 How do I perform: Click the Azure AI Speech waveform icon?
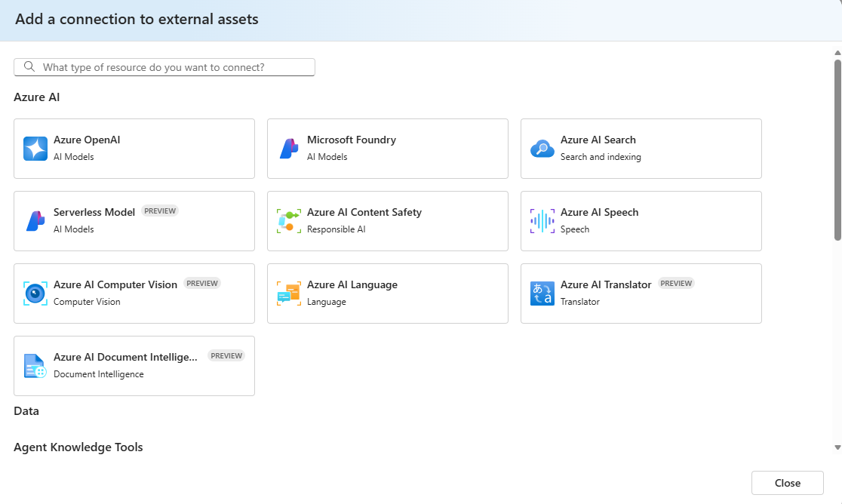(542, 221)
